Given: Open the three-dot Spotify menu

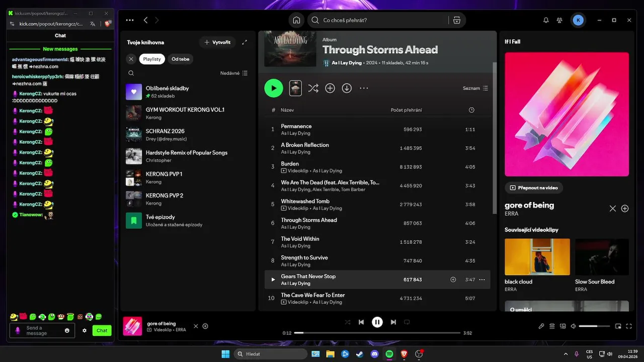Looking at the screenshot, I should [x=130, y=20].
